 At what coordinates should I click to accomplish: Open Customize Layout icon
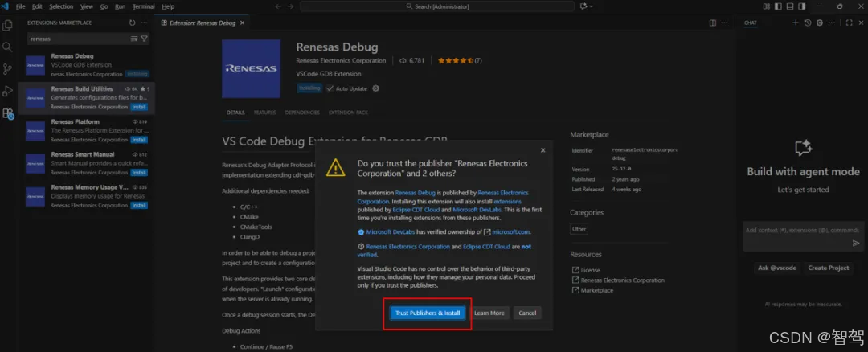(767, 6)
